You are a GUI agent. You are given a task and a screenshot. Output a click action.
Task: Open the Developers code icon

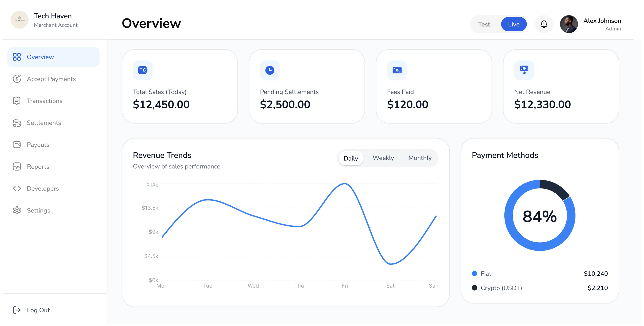(17, 188)
